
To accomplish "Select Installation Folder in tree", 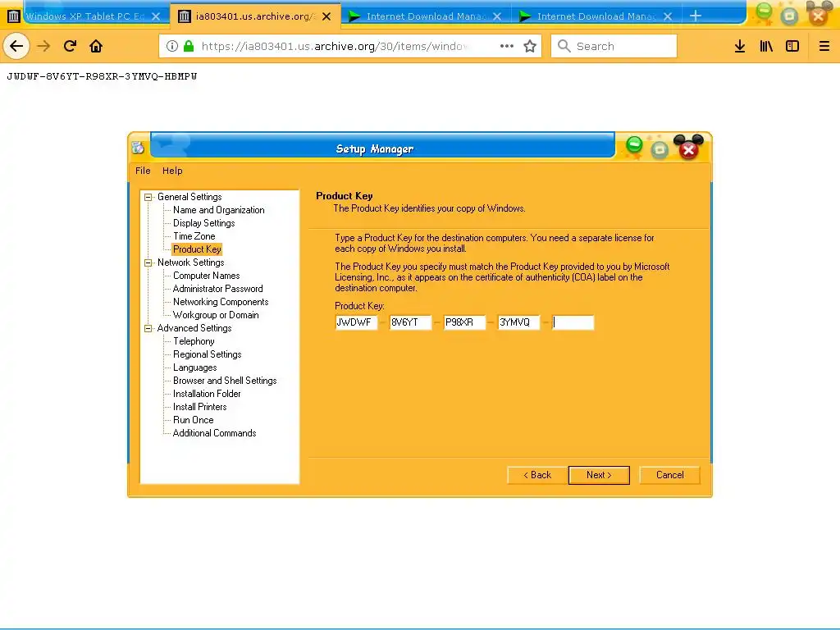I will click(x=207, y=394).
